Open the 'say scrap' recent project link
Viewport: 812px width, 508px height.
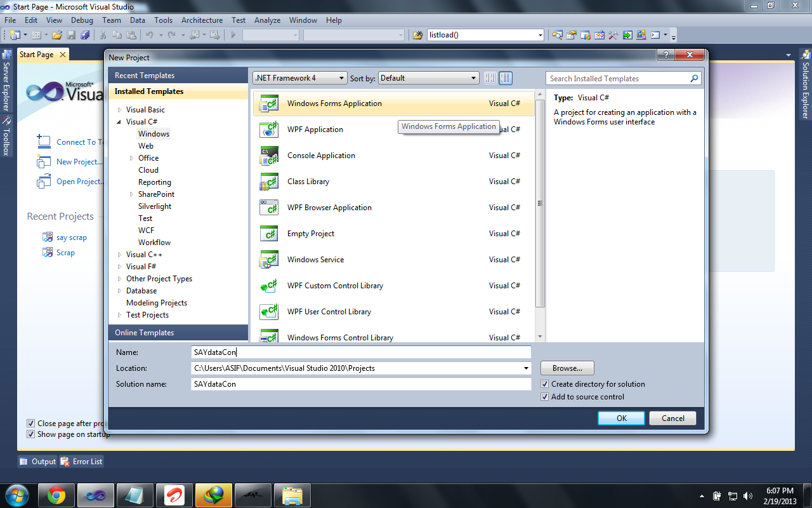72,237
